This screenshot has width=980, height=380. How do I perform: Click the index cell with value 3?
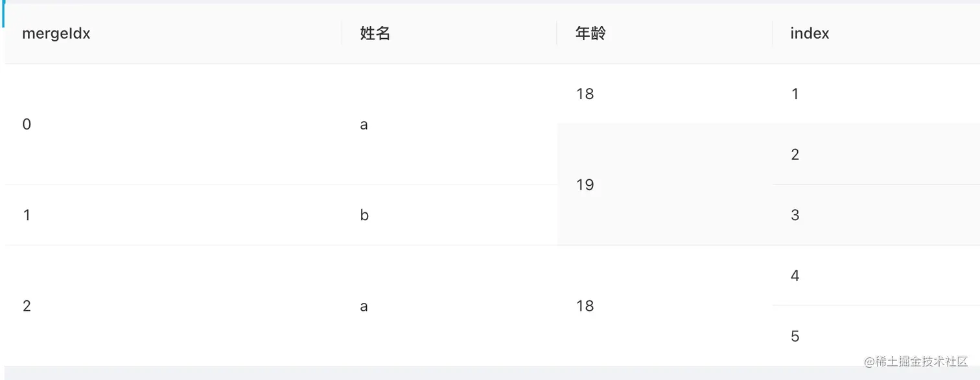(876, 215)
